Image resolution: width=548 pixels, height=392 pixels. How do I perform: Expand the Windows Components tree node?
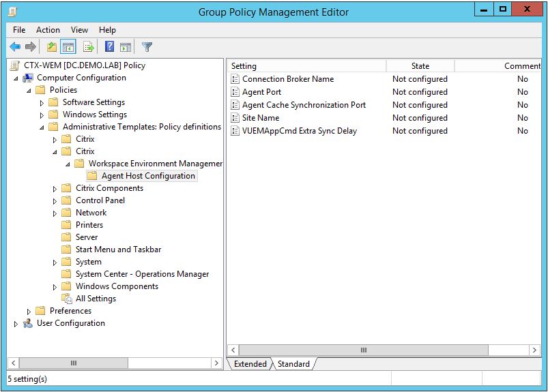[x=55, y=287]
